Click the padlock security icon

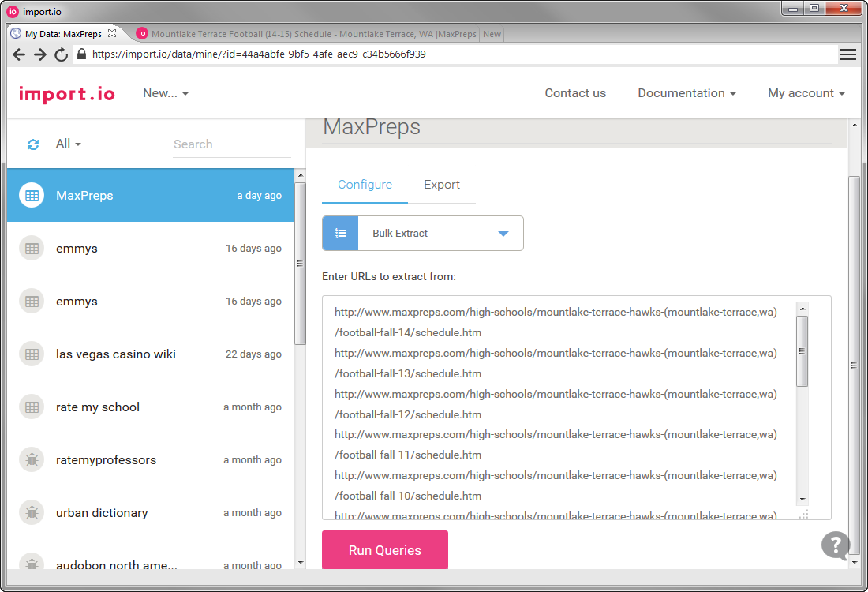coord(81,54)
